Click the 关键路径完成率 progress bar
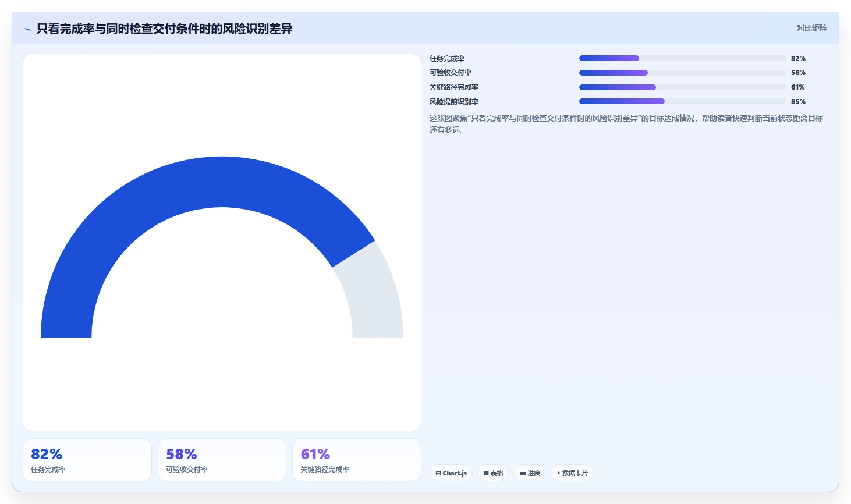Viewport: 851px width, 504px height. 682,87
